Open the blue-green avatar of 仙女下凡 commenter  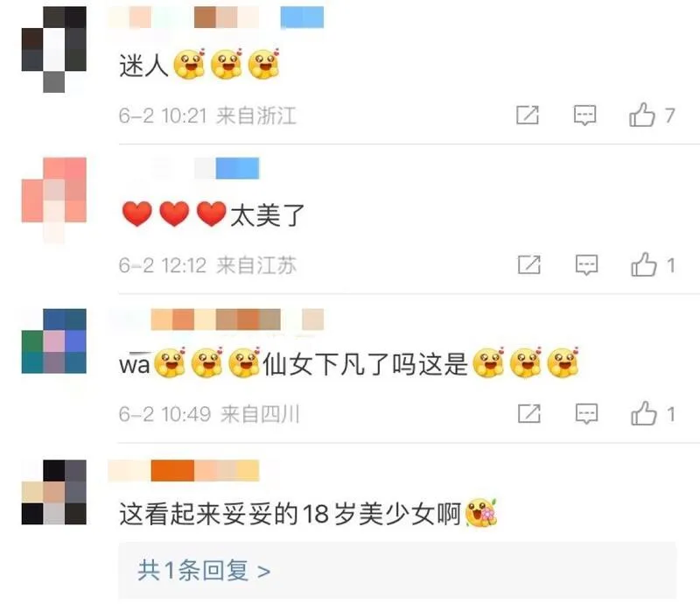pos(54,341)
